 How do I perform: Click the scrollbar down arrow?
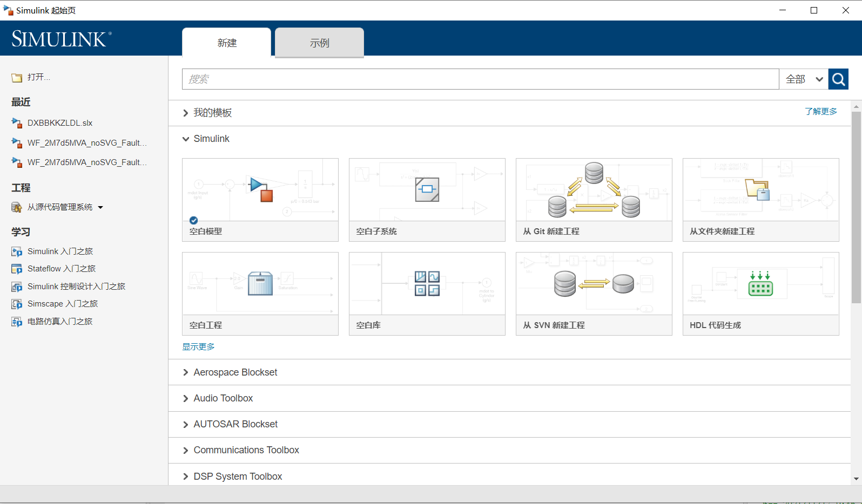click(x=856, y=479)
